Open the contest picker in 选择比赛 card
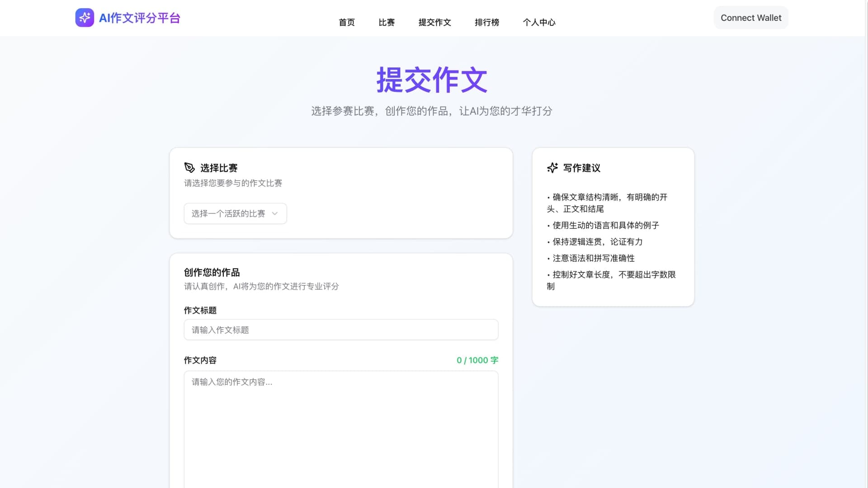This screenshot has width=868, height=488. click(x=235, y=213)
